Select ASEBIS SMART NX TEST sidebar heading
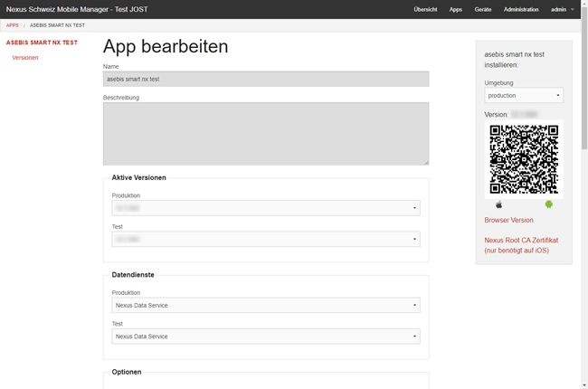Screen dimensions: 588x389 pos(42,43)
